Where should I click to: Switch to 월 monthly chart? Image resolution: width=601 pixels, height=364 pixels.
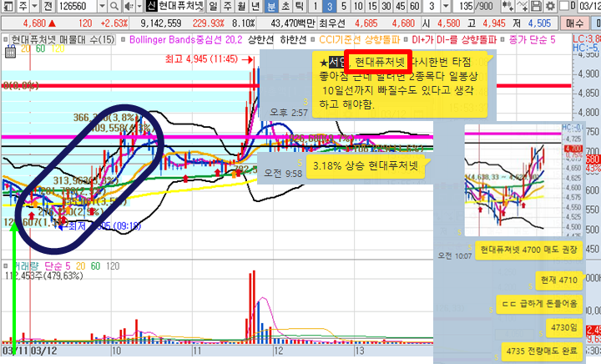[242, 6]
